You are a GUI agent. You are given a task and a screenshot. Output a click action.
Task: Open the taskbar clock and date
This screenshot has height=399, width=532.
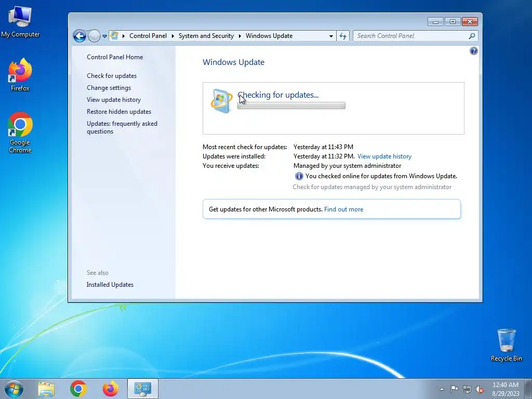click(506, 389)
